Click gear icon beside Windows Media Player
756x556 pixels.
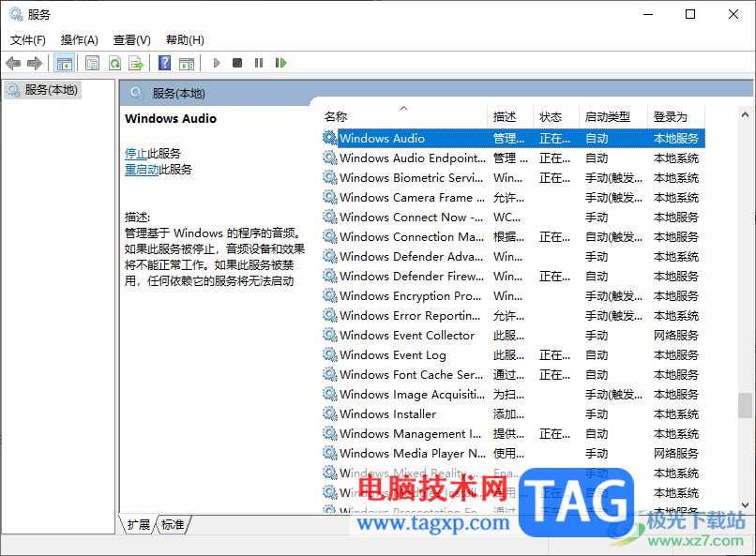(x=330, y=454)
